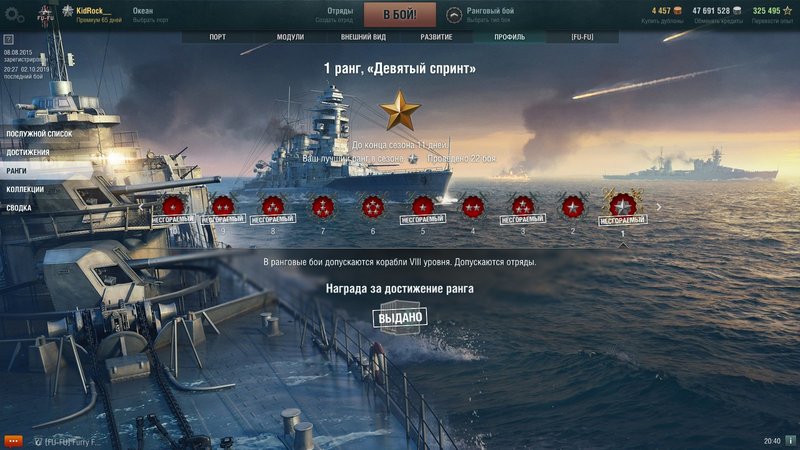Viewport: 800px width, 450px height.
Task: Show previous ranks with left arrow
Action: pyautogui.click(x=141, y=207)
